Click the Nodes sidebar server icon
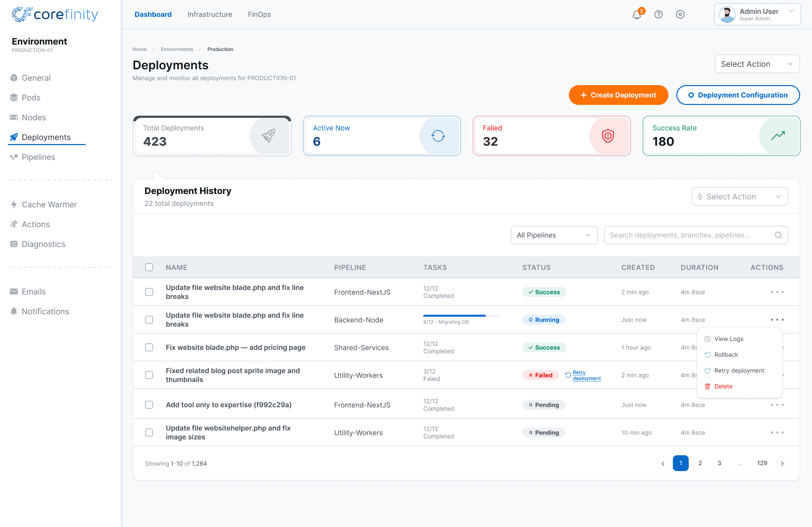The height and width of the screenshot is (527, 812). [14, 117]
